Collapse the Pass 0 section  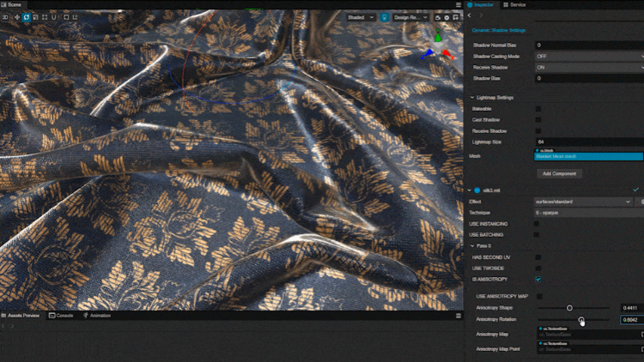click(x=472, y=246)
